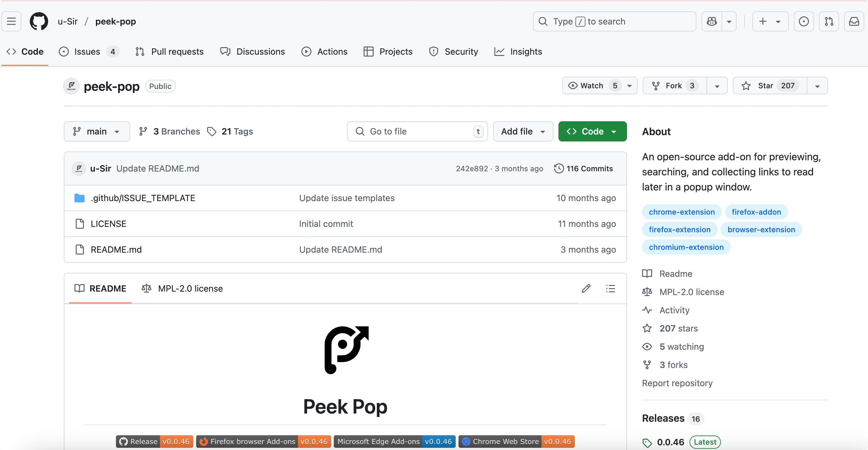Open the Readme link in About
Image resolution: width=868 pixels, height=450 pixels.
tap(667, 273)
